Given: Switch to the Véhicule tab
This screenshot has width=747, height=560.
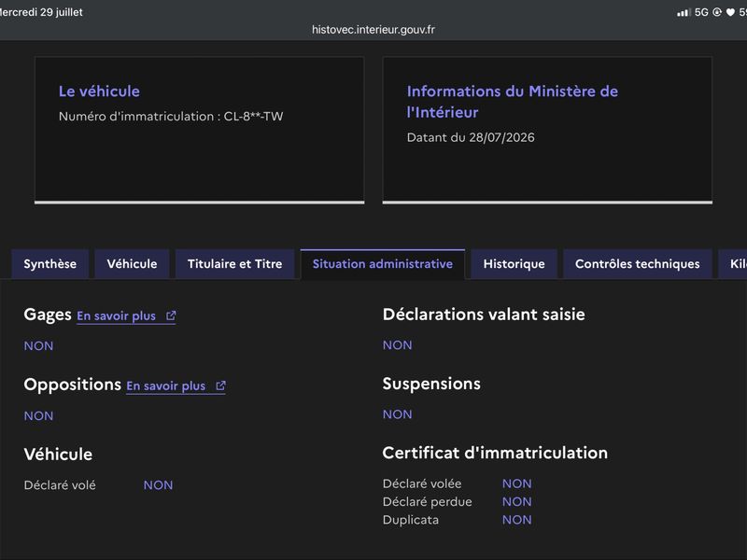Looking at the screenshot, I should click(x=132, y=264).
